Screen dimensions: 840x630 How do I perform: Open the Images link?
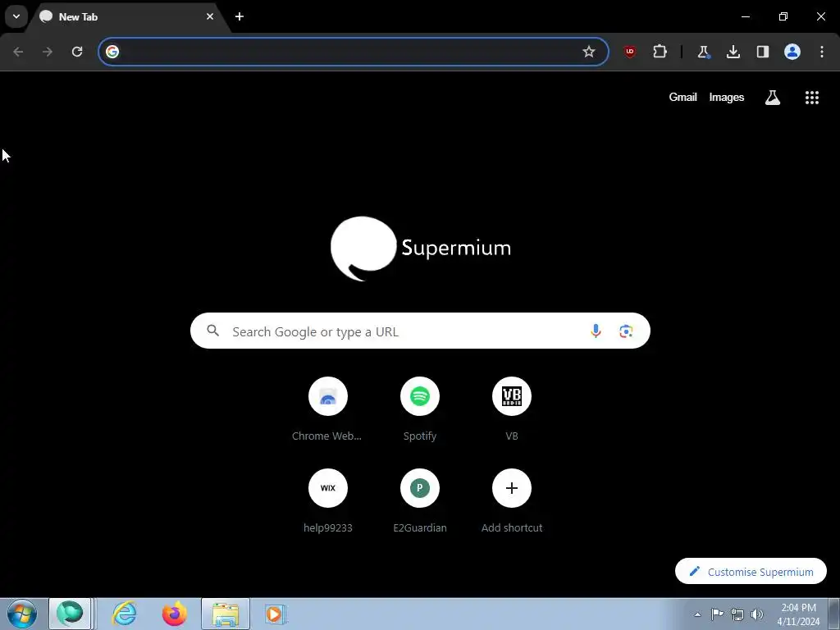pos(727,97)
